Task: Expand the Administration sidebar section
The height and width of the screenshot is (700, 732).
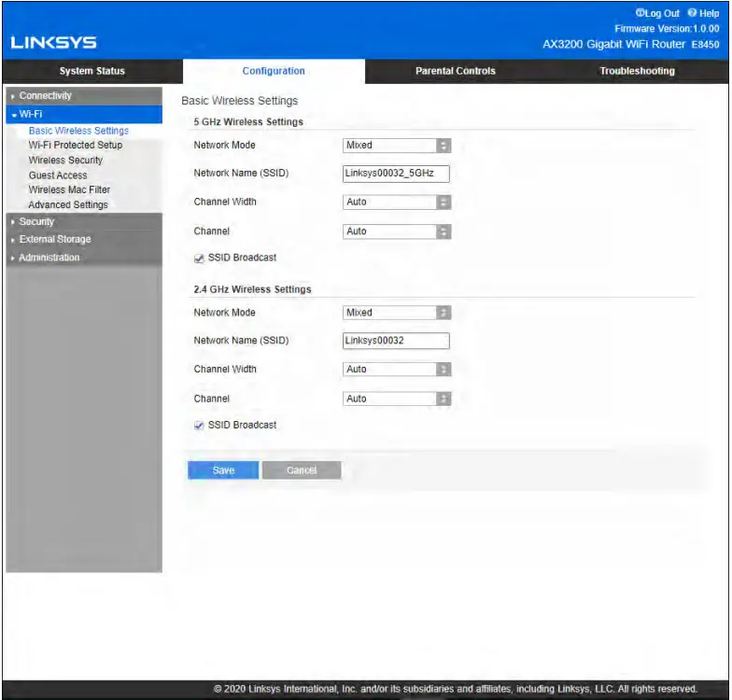Action: [x=84, y=258]
